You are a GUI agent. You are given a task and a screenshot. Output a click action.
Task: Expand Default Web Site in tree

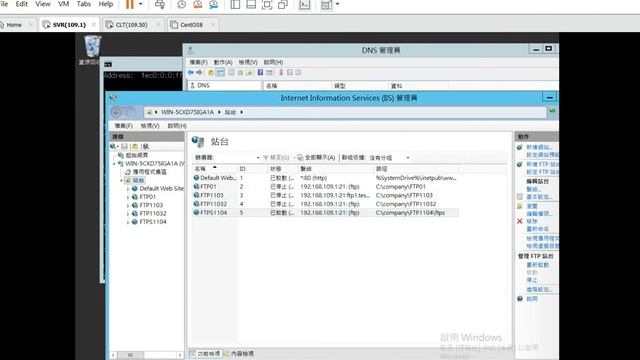tap(128, 189)
